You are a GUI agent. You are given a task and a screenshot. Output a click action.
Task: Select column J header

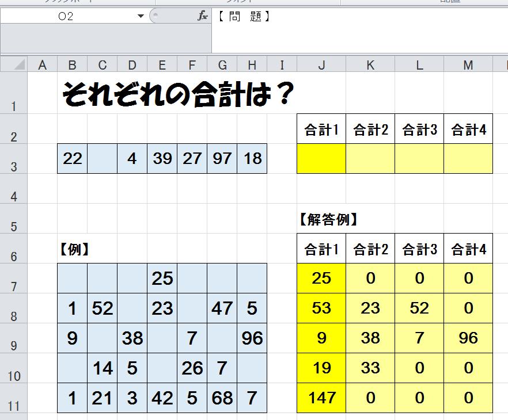coord(321,65)
